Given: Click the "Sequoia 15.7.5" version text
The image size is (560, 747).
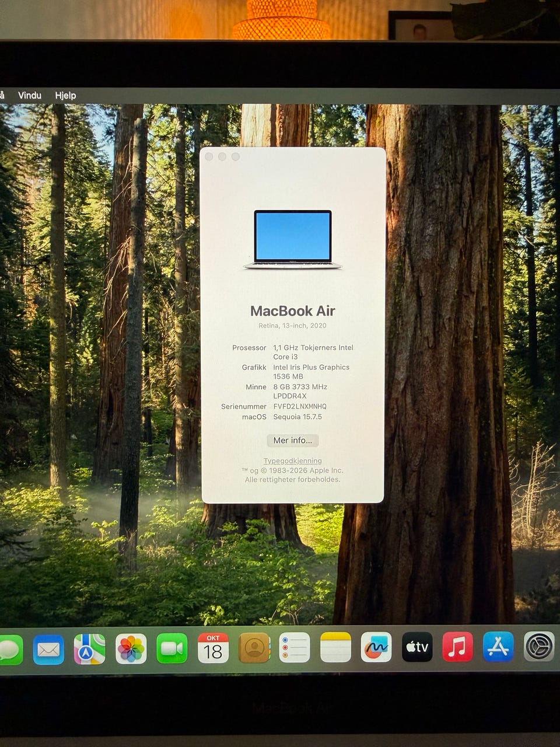Looking at the screenshot, I should click(297, 417).
